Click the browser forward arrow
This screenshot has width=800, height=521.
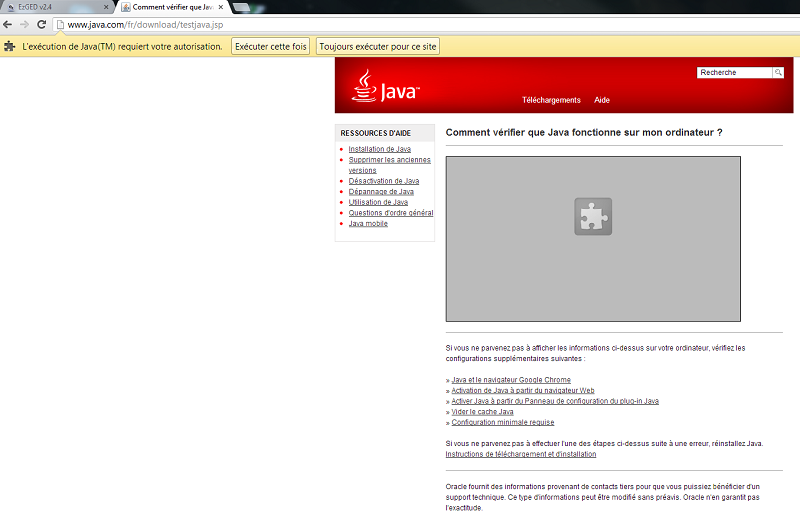(x=25, y=24)
